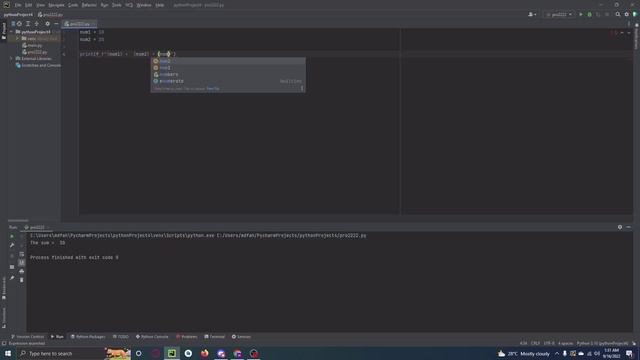The width and height of the screenshot is (640, 360).
Task: Click Clear All trash icon in Run panel
Action: pos(22,280)
